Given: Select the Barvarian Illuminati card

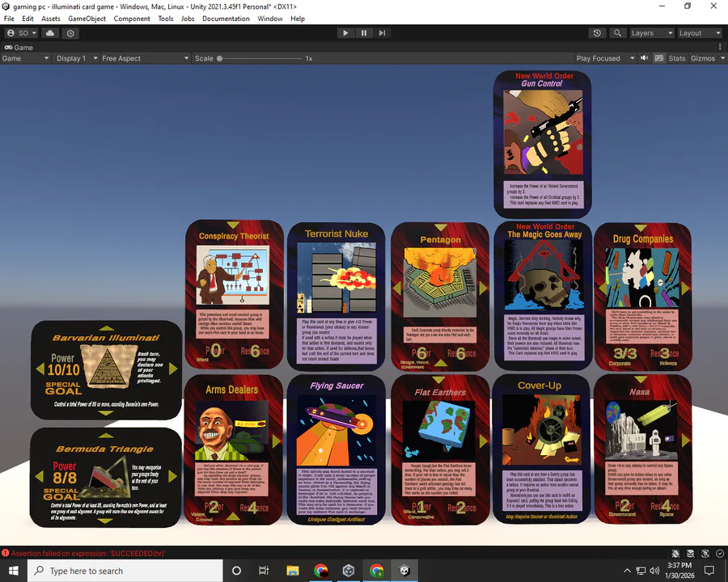Looking at the screenshot, I should [106, 370].
